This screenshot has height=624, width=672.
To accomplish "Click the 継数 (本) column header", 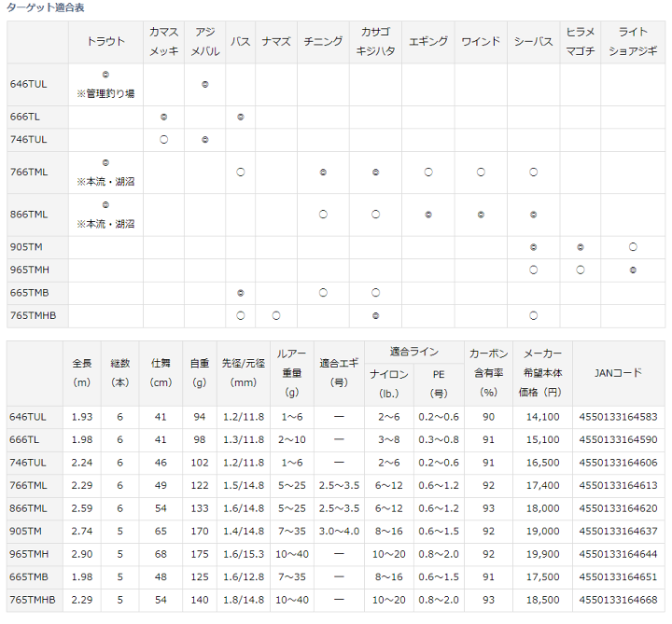I will [119, 373].
